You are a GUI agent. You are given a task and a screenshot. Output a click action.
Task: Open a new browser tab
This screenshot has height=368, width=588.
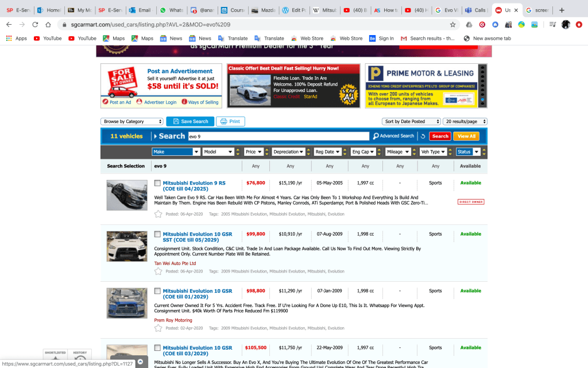(x=562, y=10)
